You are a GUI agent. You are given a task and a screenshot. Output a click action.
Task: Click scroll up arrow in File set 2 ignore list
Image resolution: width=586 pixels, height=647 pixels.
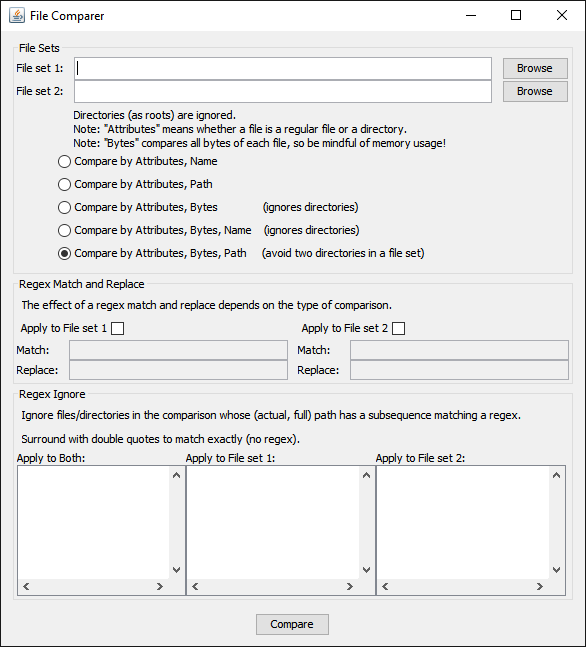[556, 475]
